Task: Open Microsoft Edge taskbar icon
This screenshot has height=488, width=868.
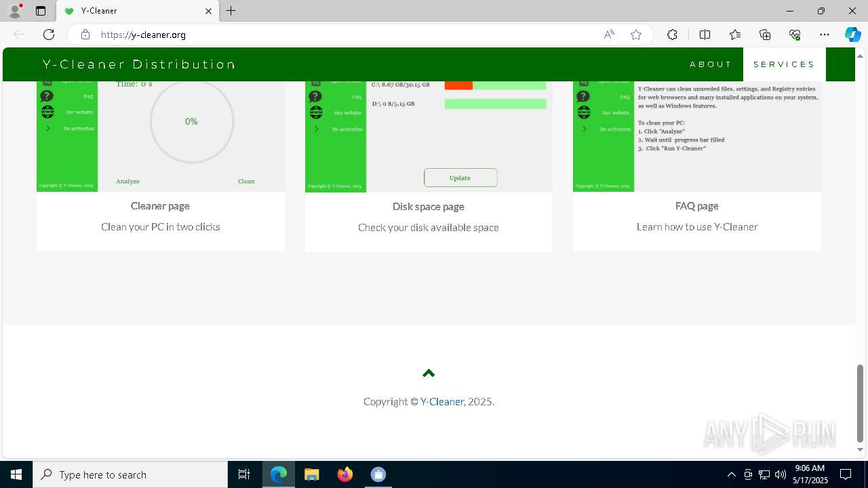Action: tap(279, 474)
